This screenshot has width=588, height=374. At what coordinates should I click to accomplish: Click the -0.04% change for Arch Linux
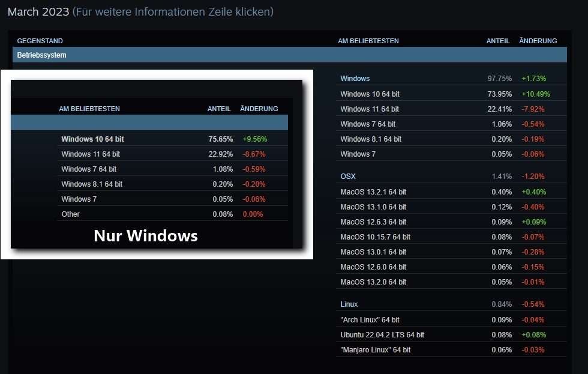click(533, 319)
